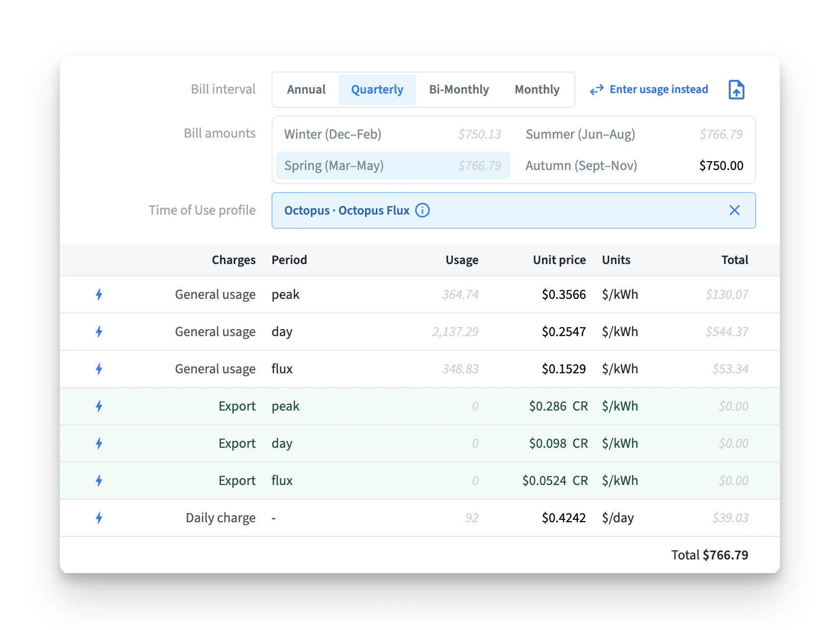Edit Export flux price $0.0524
The height and width of the screenshot is (630, 840).
(544, 481)
